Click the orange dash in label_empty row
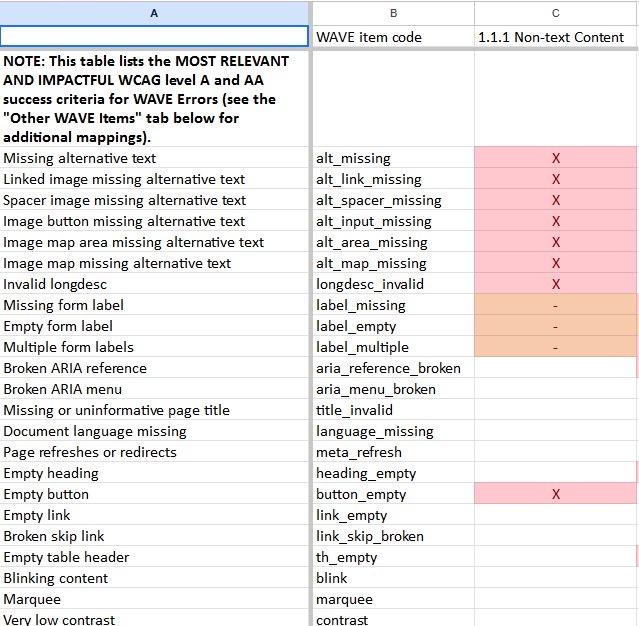The image size is (639, 626). click(555, 327)
